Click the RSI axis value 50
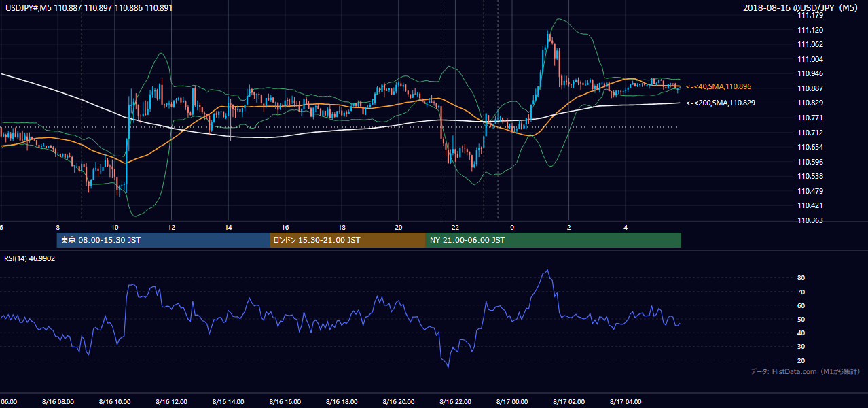 (801, 319)
